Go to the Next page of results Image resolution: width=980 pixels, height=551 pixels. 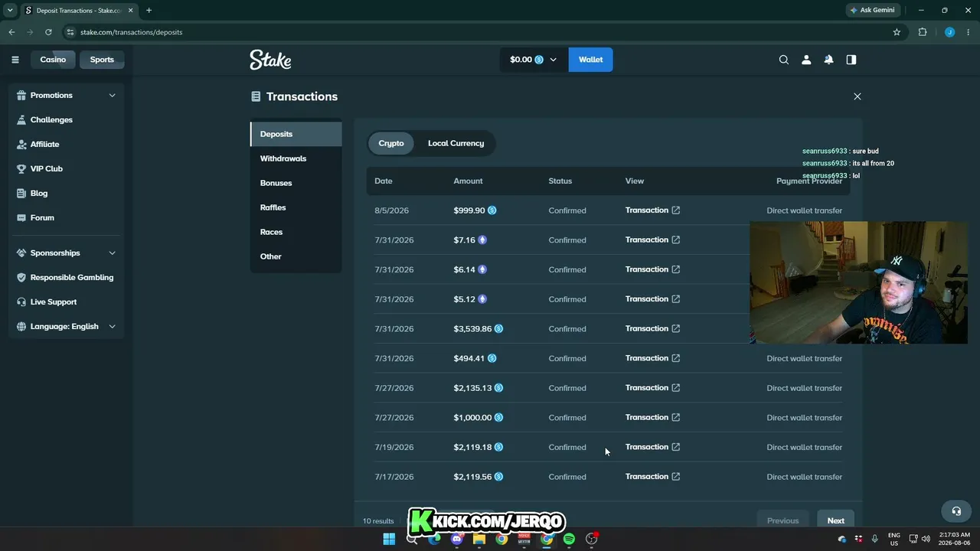tap(836, 519)
